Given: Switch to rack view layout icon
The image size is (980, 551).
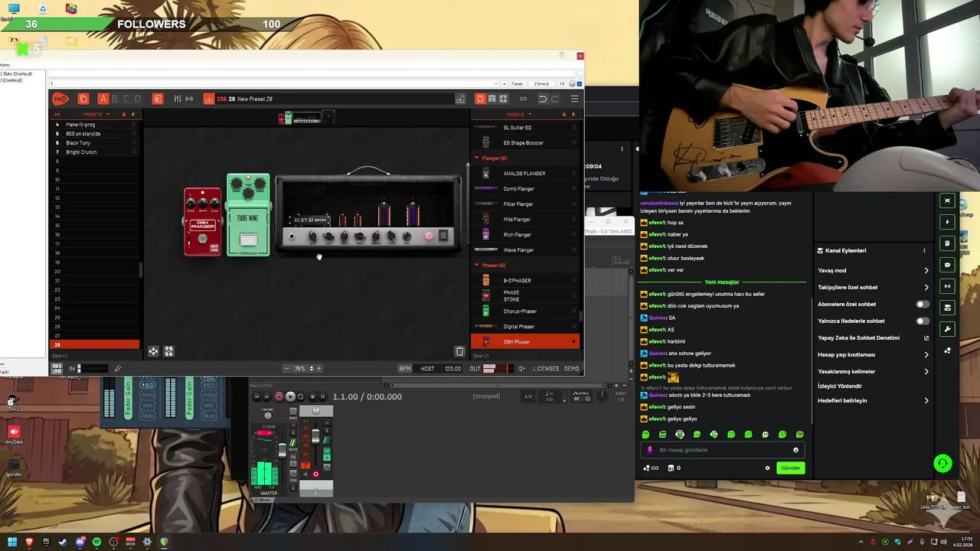Looking at the screenshot, I should point(492,99).
